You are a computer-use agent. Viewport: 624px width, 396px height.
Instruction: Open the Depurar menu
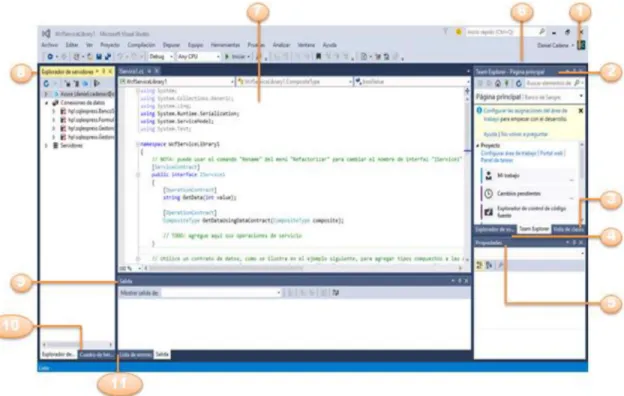(x=171, y=45)
